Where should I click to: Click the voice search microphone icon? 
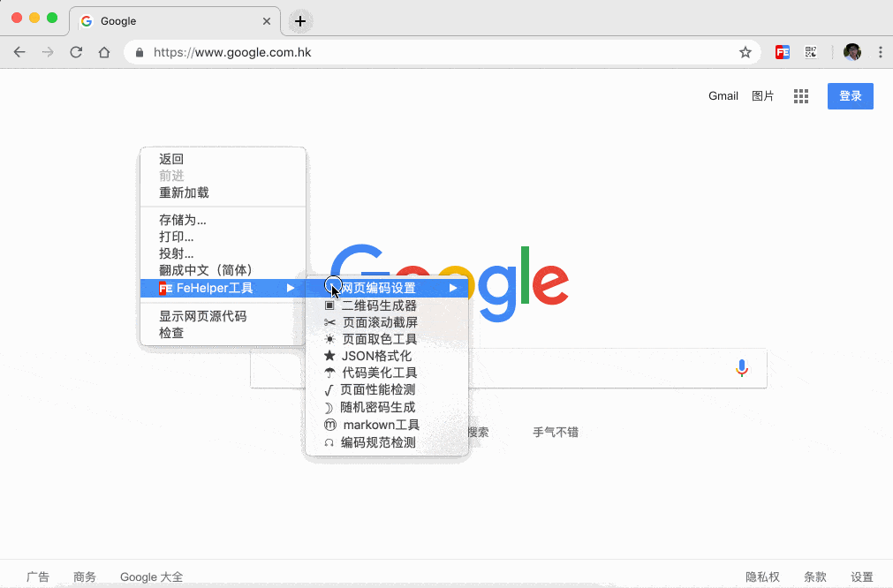742,368
